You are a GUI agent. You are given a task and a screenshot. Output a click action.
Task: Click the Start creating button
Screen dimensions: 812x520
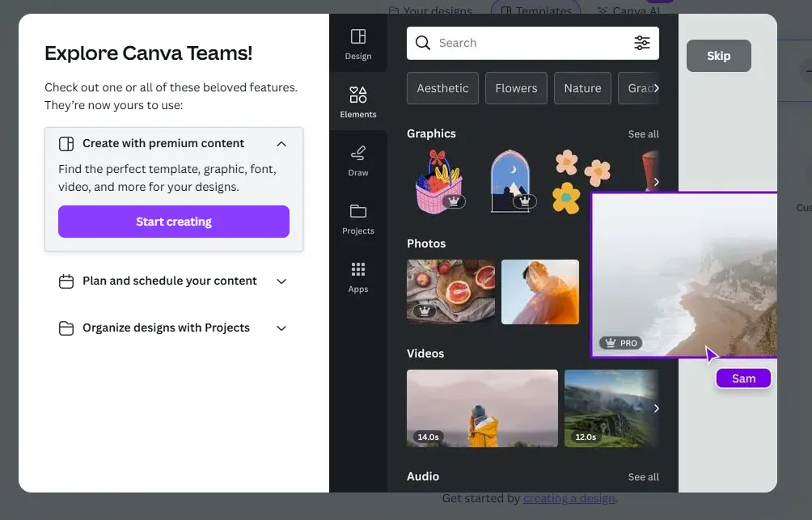coord(174,222)
